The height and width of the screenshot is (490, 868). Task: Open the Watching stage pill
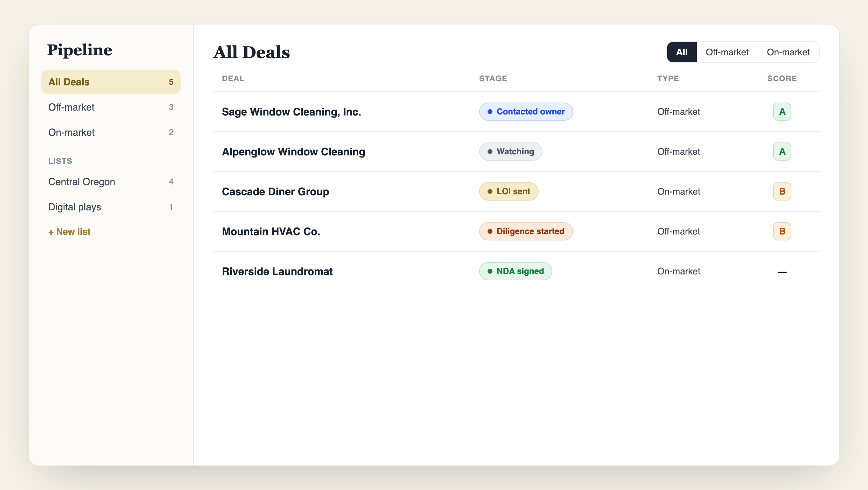tap(510, 152)
